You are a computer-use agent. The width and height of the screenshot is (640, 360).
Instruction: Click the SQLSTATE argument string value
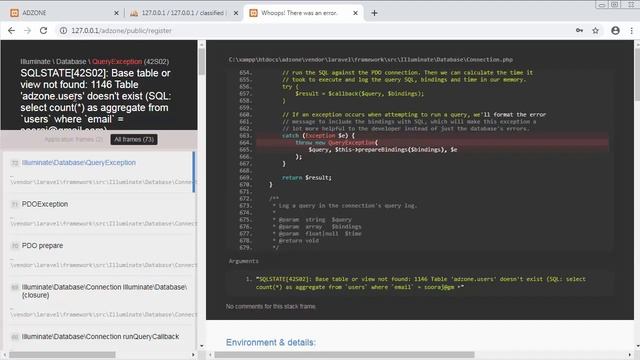click(x=420, y=283)
